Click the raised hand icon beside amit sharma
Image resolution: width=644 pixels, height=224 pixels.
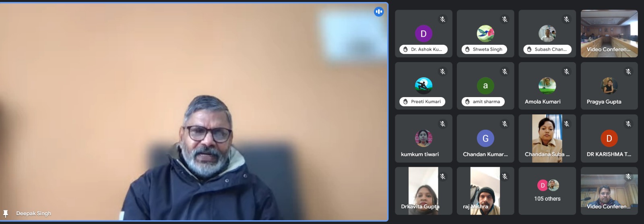point(467,102)
